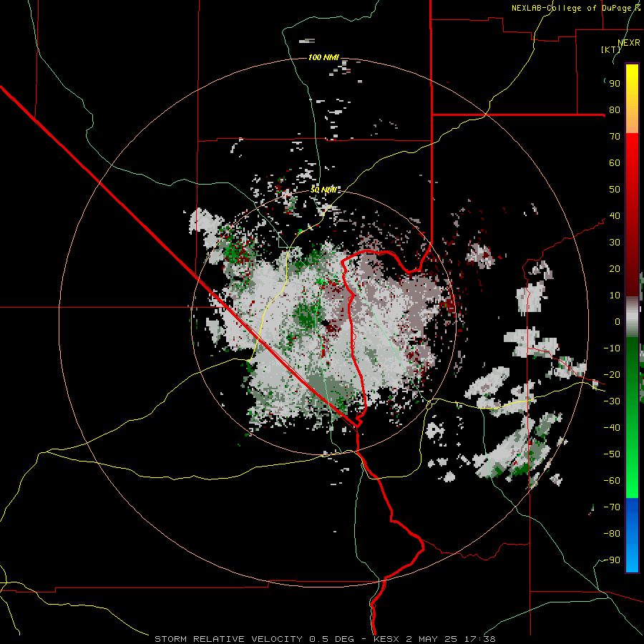The width and height of the screenshot is (644, 644).
Task: Click the 20 value on velocity scale
Action: coord(615,269)
